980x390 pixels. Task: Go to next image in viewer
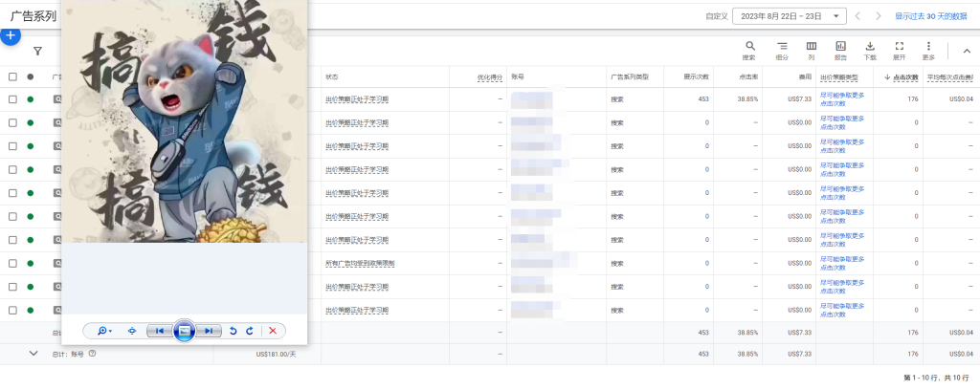click(x=209, y=331)
